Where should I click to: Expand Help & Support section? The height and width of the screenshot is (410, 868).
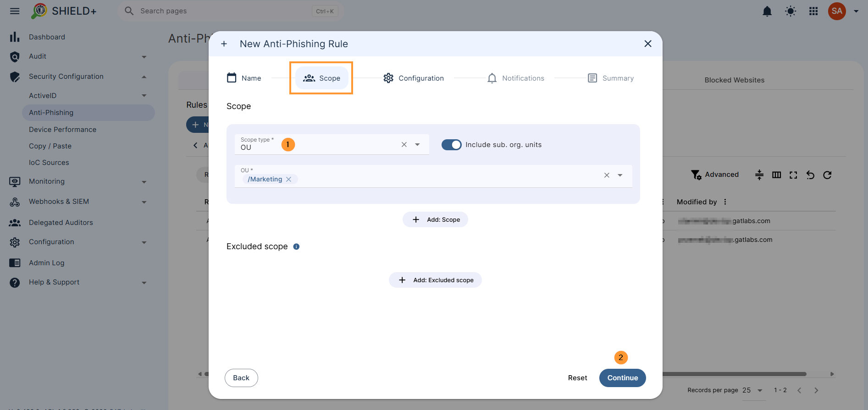144,283
